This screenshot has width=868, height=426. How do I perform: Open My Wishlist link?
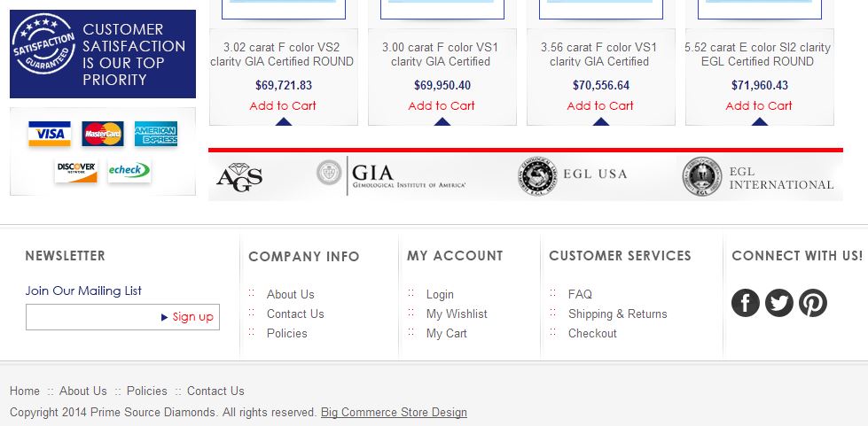[457, 314]
